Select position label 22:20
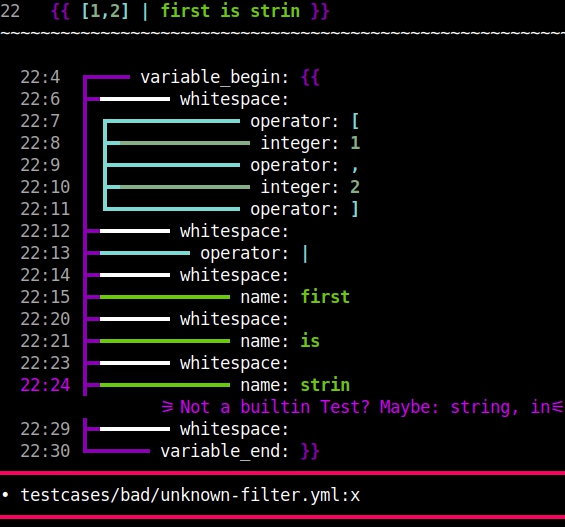The image size is (565, 527). click(45, 319)
